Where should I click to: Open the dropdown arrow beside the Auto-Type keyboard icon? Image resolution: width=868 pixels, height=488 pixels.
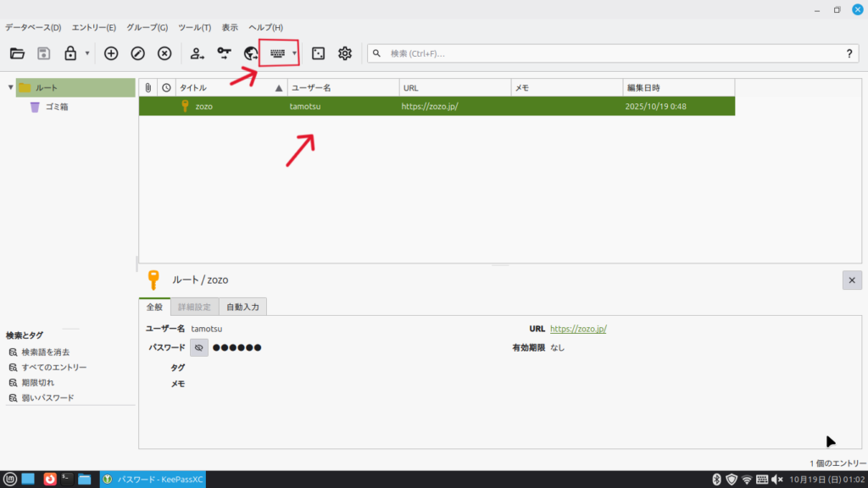pyautogui.click(x=294, y=53)
